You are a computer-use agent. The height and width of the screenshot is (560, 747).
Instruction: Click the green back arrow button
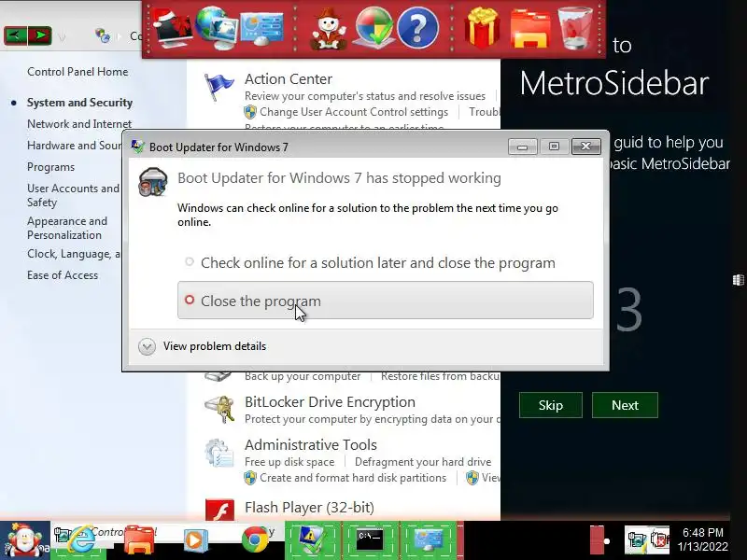(x=15, y=35)
